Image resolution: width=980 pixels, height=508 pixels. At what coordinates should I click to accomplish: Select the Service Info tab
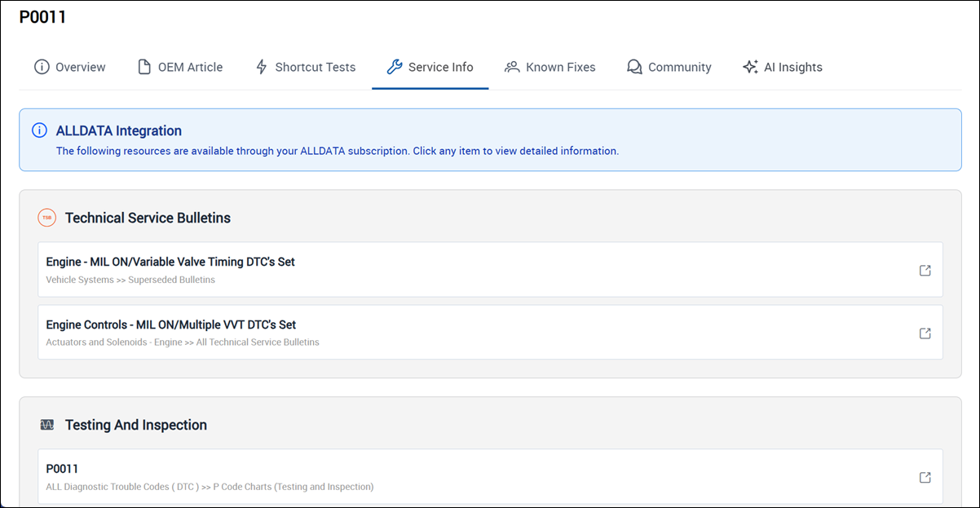(430, 67)
